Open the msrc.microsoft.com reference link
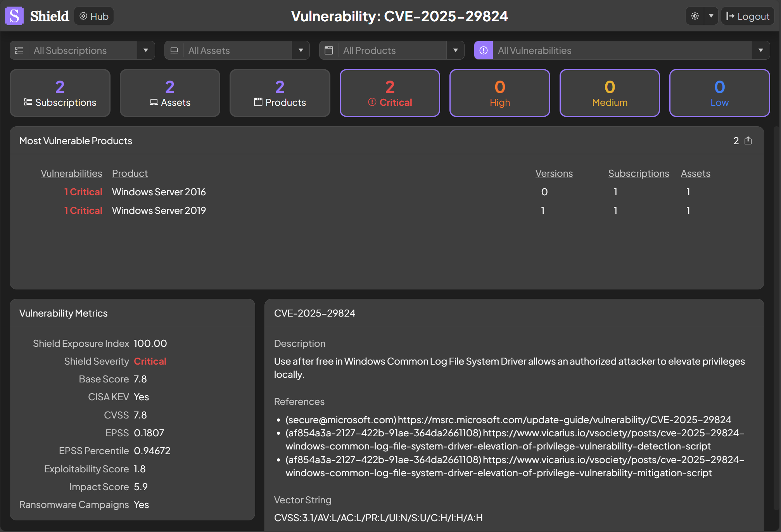 (564, 420)
